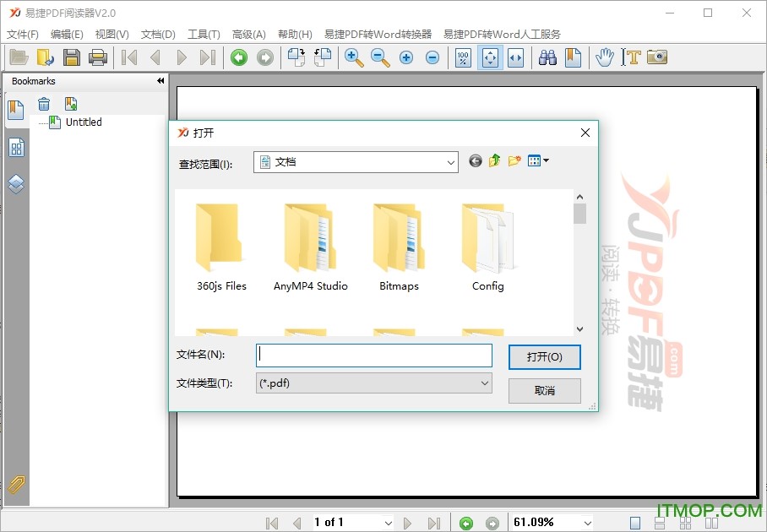Click the Zoom In magnifier icon
Screen dimensions: 767x532
[354, 57]
